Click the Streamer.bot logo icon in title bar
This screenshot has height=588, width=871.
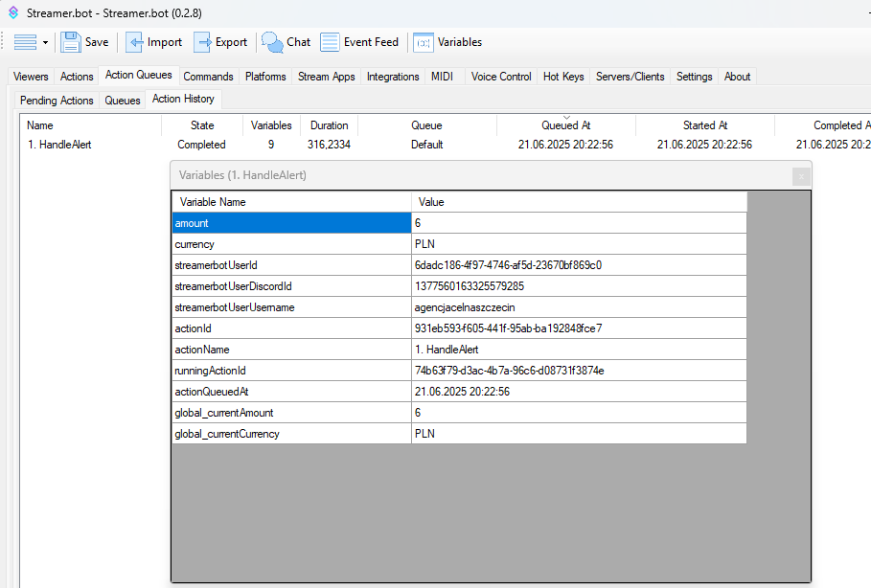point(13,12)
